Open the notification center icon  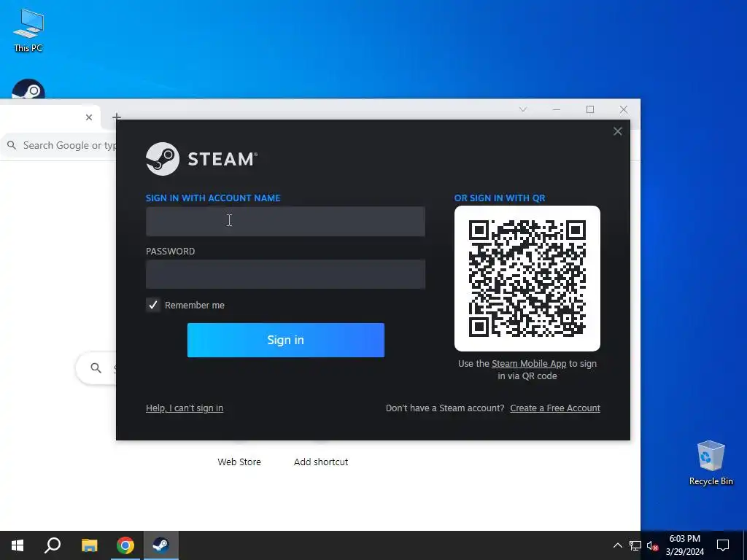pos(723,545)
